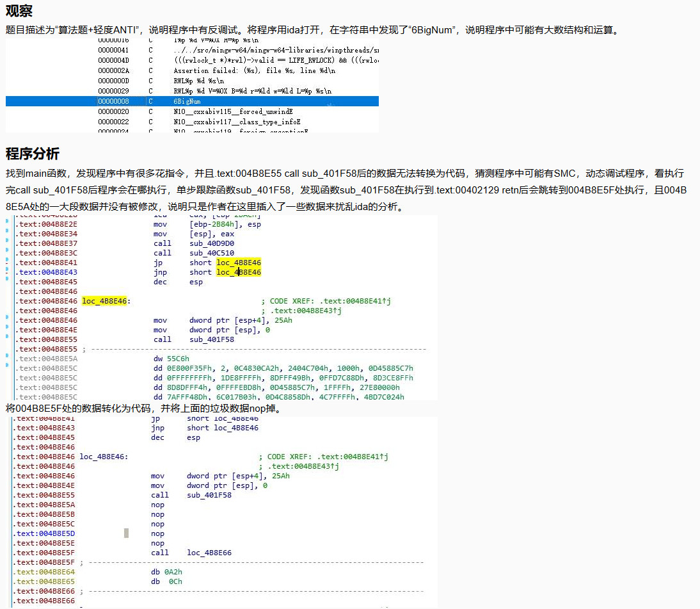Click the "dw 55C6h" data line
Screen dimensions: 700x609
(x=171, y=359)
